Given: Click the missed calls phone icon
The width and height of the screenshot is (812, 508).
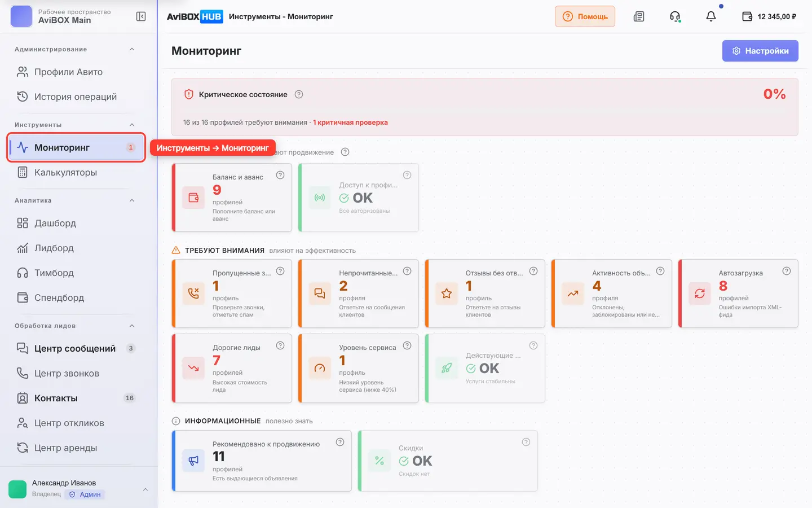Looking at the screenshot, I should pos(193,294).
